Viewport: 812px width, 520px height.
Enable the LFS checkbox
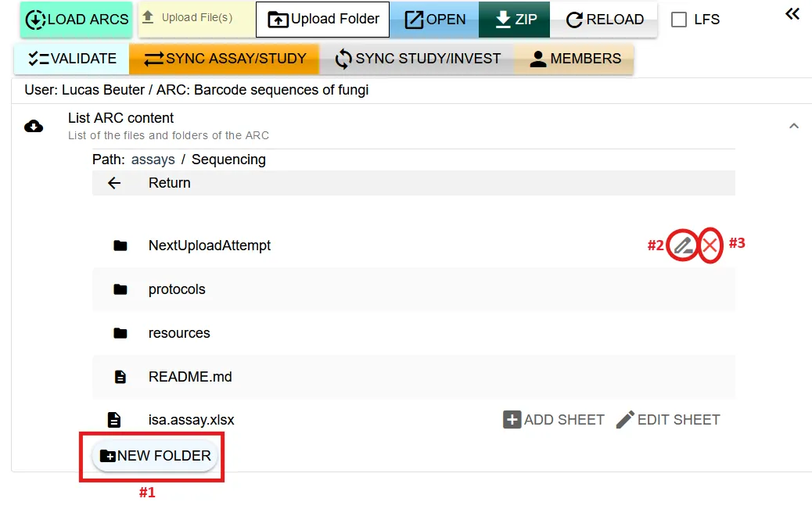(680, 20)
